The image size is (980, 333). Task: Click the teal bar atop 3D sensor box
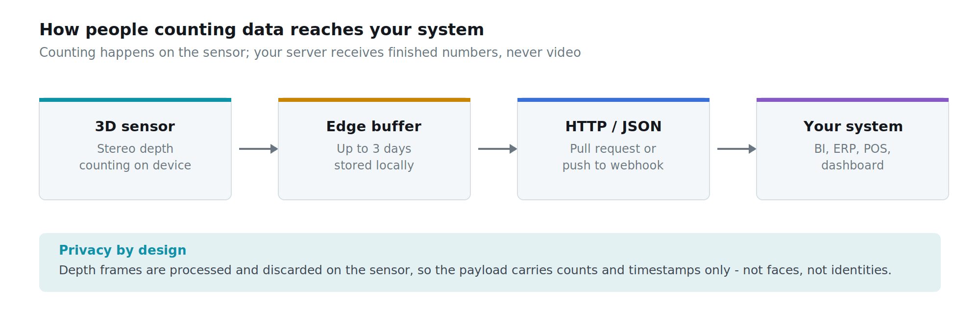click(x=135, y=100)
